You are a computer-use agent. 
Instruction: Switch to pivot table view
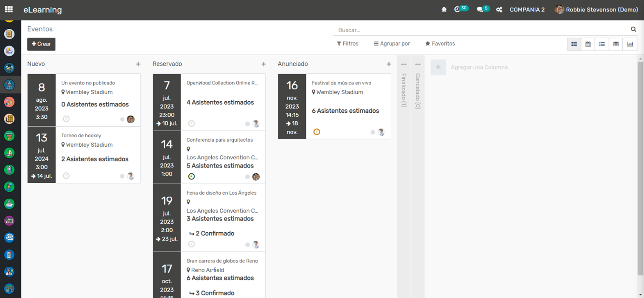[x=616, y=44]
